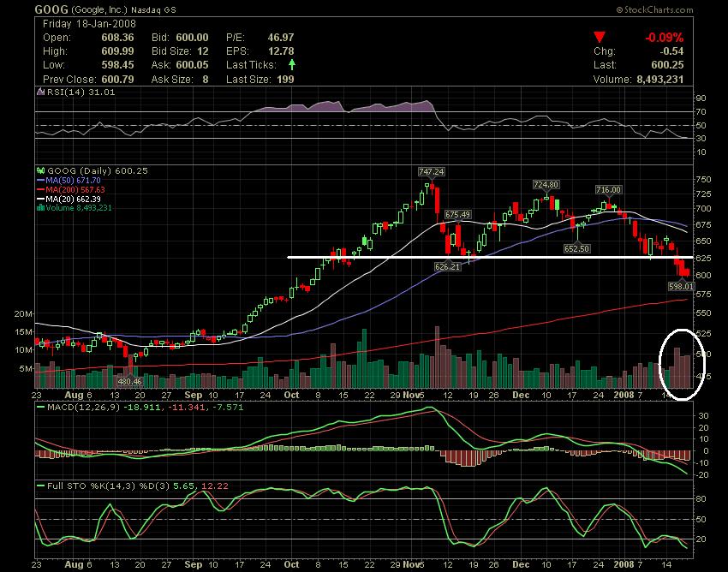Click the 598.01 low price label
This screenshot has width=728, height=572.
(x=681, y=287)
